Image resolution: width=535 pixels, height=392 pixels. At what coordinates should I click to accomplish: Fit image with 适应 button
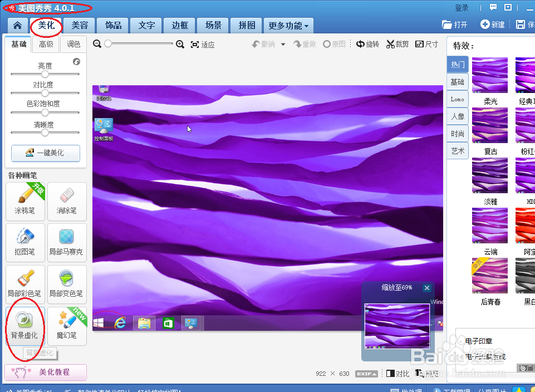203,45
